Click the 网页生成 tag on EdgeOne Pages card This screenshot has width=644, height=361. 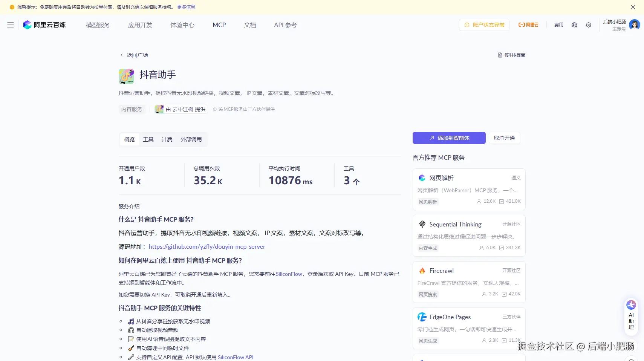coord(428,341)
